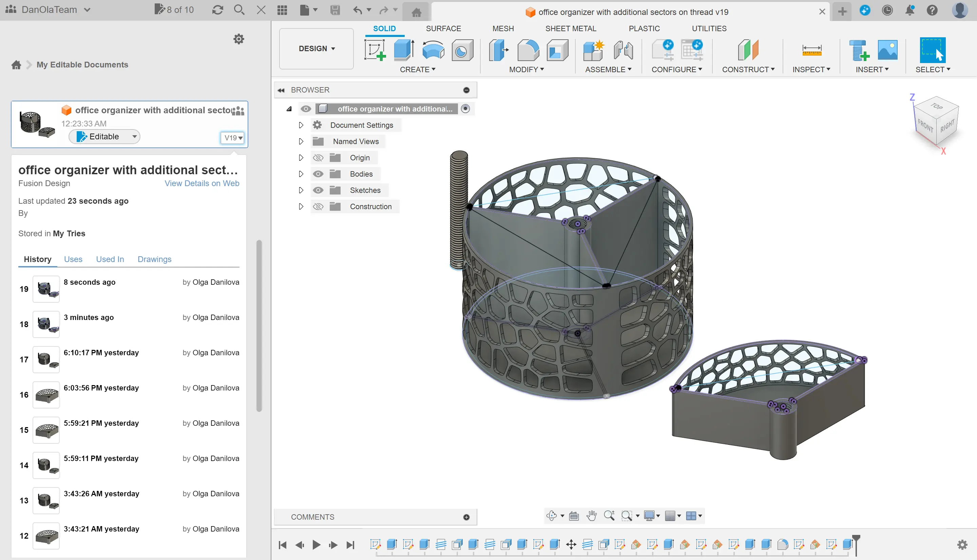
Task: Open the Job Status clock icon
Action: 887,10
